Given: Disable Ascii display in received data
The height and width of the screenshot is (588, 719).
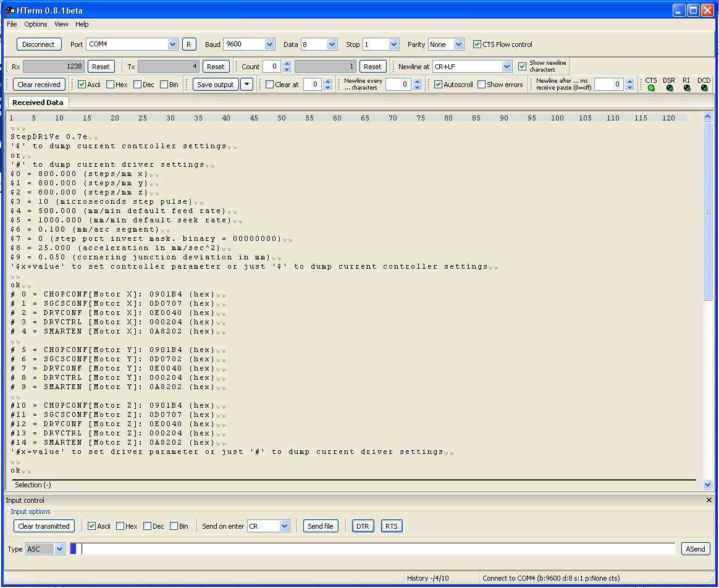Looking at the screenshot, I should (x=82, y=85).
